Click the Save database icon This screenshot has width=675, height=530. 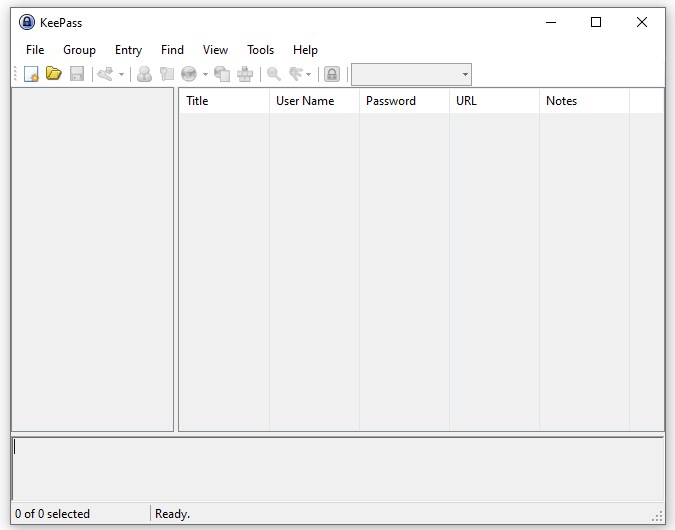tap(77, 74)
